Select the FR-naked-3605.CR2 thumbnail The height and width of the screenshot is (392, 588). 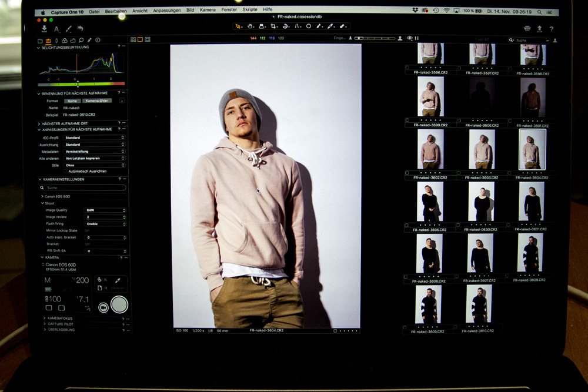429,202
